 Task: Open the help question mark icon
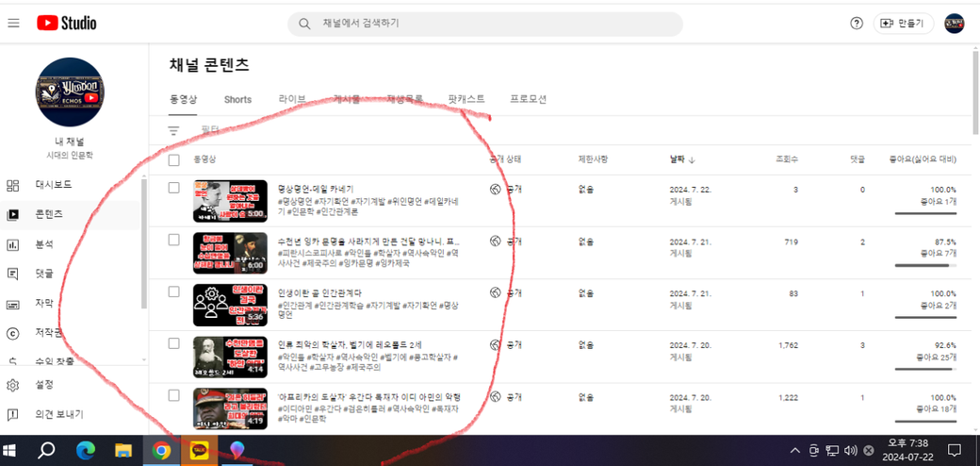(856, 24)
